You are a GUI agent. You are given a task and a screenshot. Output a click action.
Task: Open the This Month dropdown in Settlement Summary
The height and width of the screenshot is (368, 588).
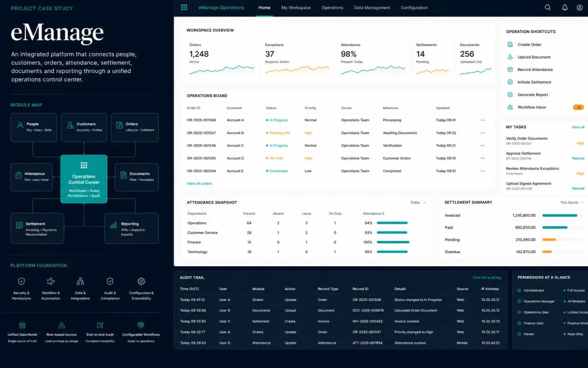[x=571, y=202]
